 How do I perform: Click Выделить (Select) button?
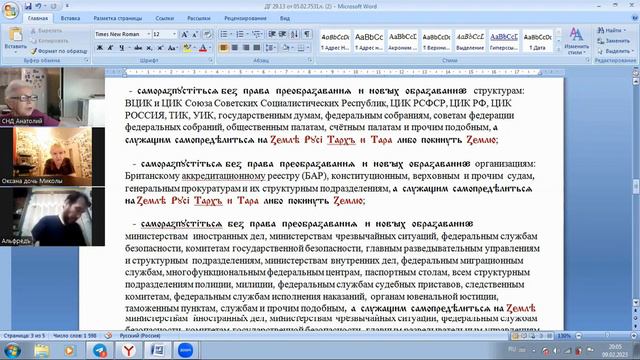pos(615,51)
